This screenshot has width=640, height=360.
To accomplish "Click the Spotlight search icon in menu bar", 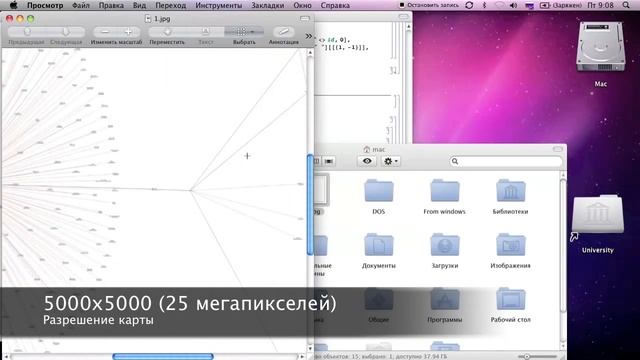I will 626,5.
